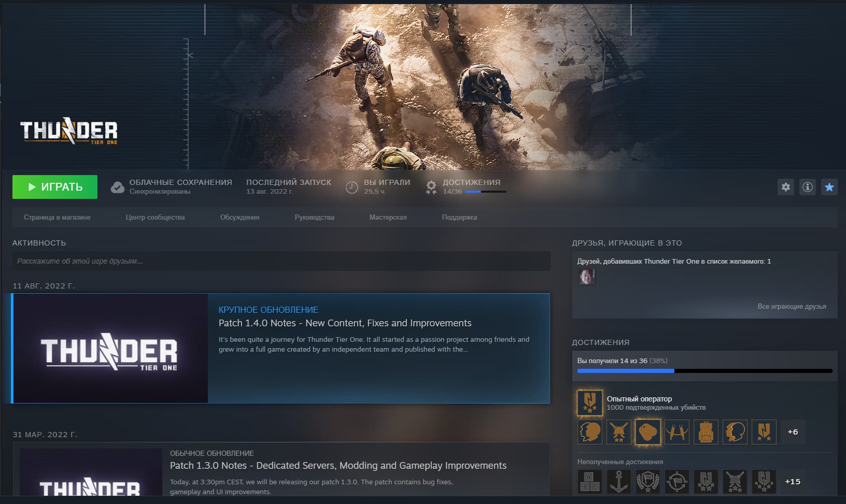Open Patch 1.4.0 Notes news title

(x=345, y=323)
